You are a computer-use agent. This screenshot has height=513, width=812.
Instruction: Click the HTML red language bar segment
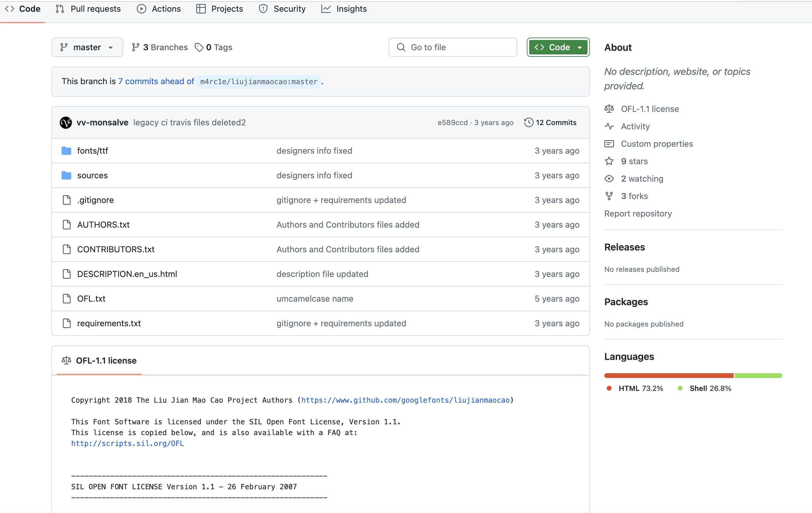pyautogui.click(x=668, y=376)
